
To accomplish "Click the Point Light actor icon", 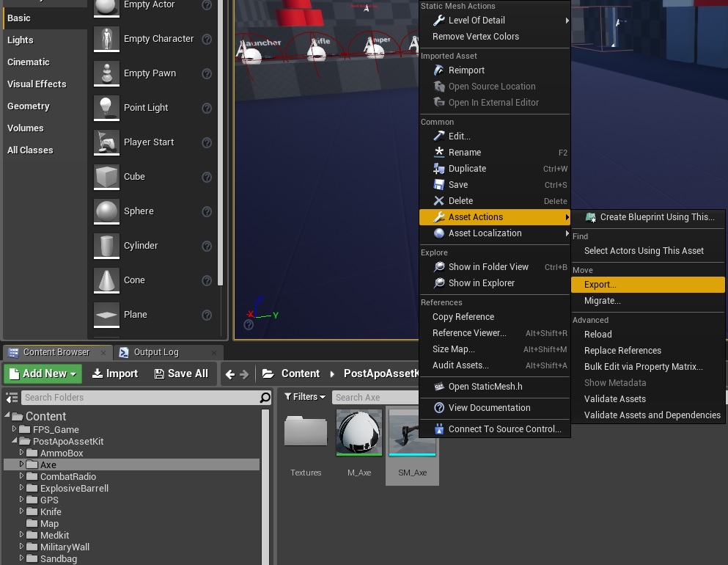I will (x=107, y=108).
